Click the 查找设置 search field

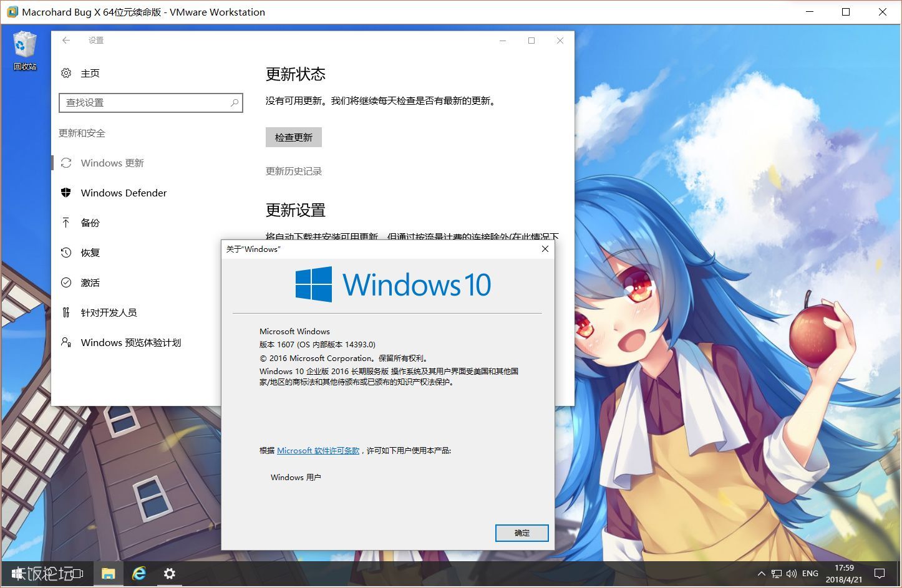click(150, 102)
